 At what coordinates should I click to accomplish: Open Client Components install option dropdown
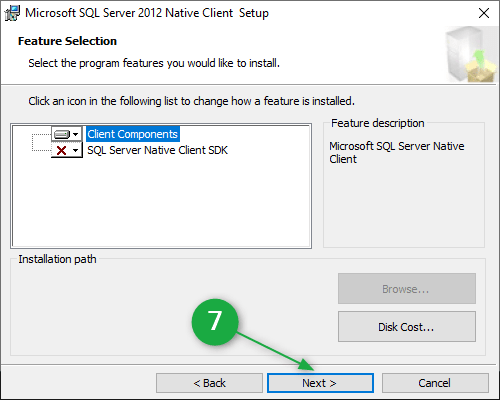(67, 134)
